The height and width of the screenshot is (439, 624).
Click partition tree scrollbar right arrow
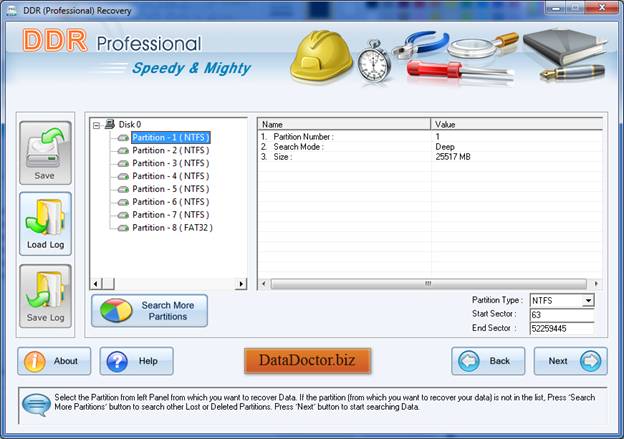pyautogui.click(x=241, y=284)
